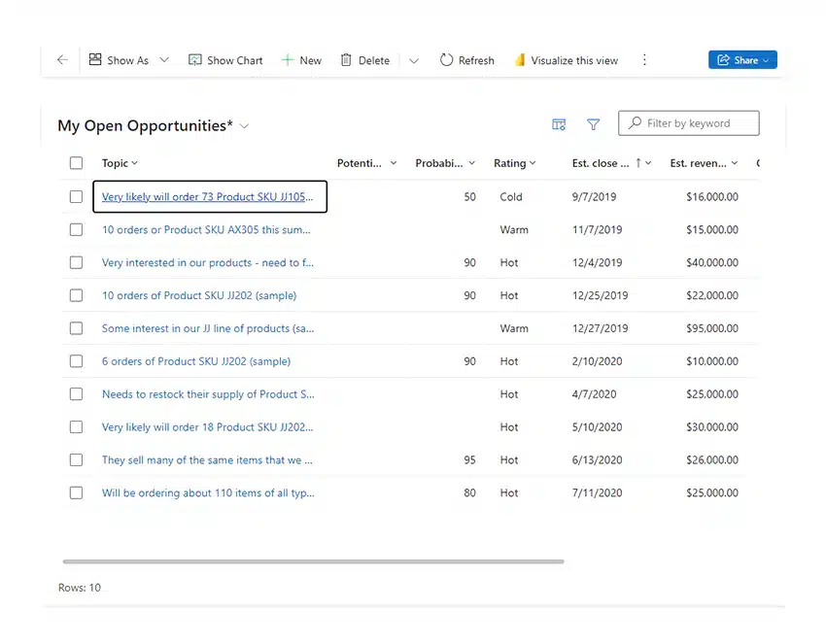Screen dimensions: 826x644
Task: Refresh the opportunities list
Action: coord(466,60)
